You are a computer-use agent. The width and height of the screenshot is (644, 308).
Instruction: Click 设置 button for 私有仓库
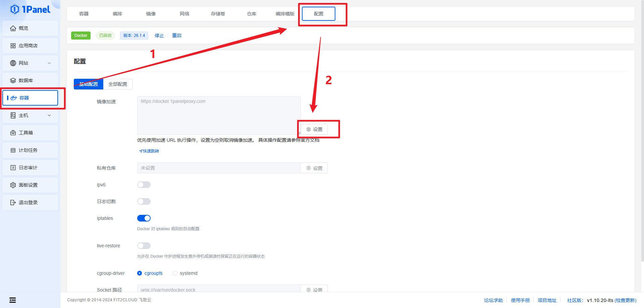tap(314, 168)
